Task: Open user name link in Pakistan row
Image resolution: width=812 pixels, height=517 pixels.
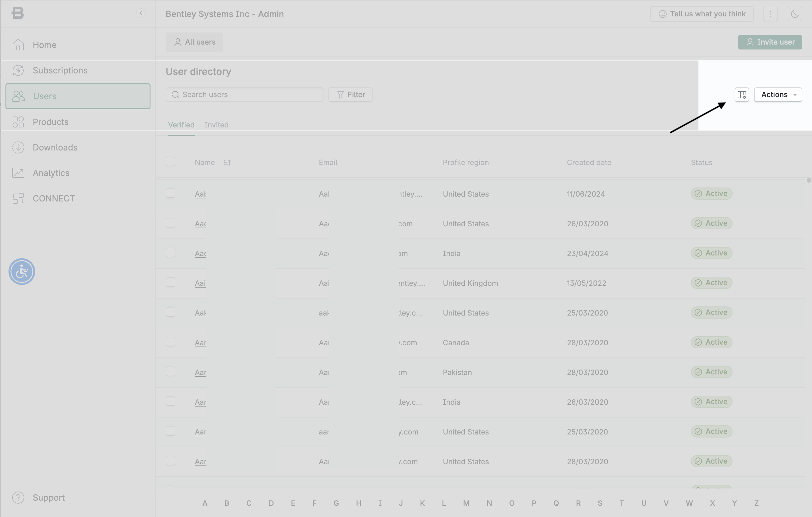Action: tap(200, 372)
